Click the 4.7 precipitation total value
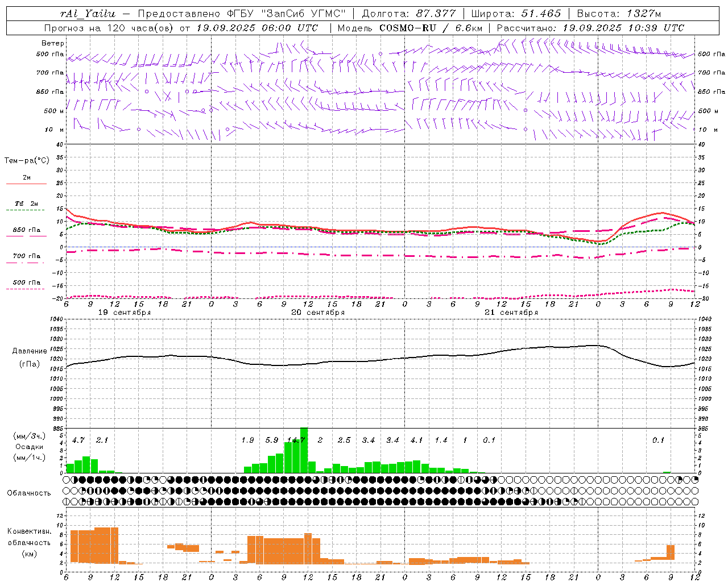 tap(78, 440)
